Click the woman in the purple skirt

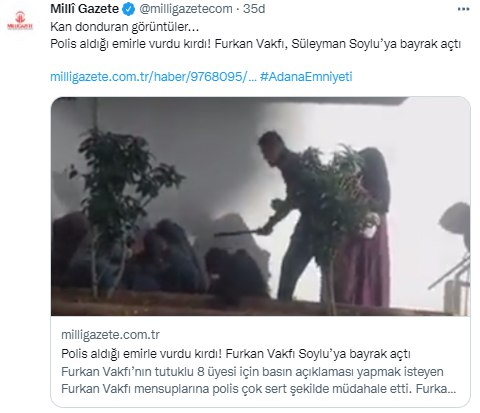pos(365,230)
